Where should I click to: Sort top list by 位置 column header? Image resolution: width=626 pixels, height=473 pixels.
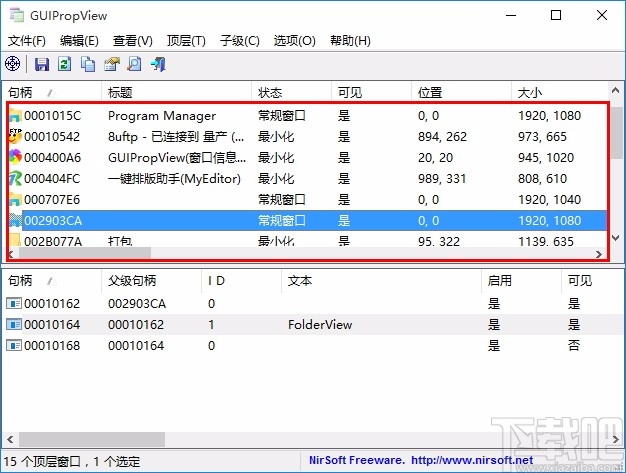pyautogui.click(x=461, y=93)
